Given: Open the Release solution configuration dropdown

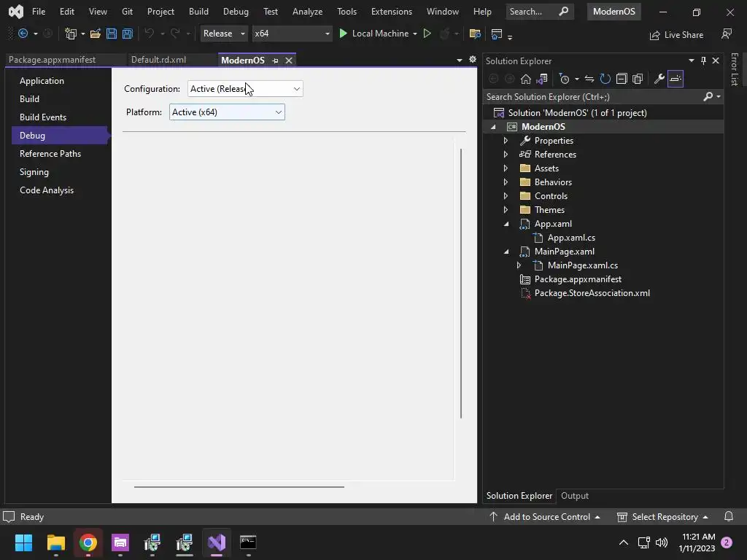Looking at the screenshot, I should point(223,34).
